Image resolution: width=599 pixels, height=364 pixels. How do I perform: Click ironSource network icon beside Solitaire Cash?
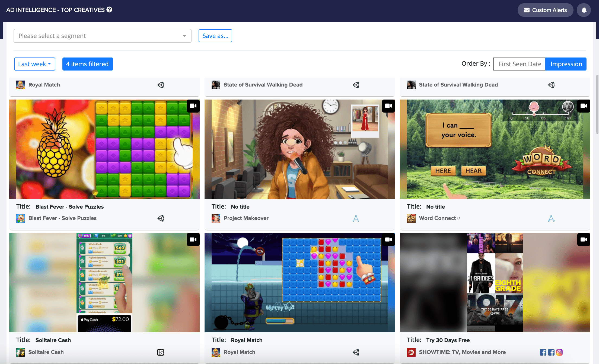(x=161, y=352)
